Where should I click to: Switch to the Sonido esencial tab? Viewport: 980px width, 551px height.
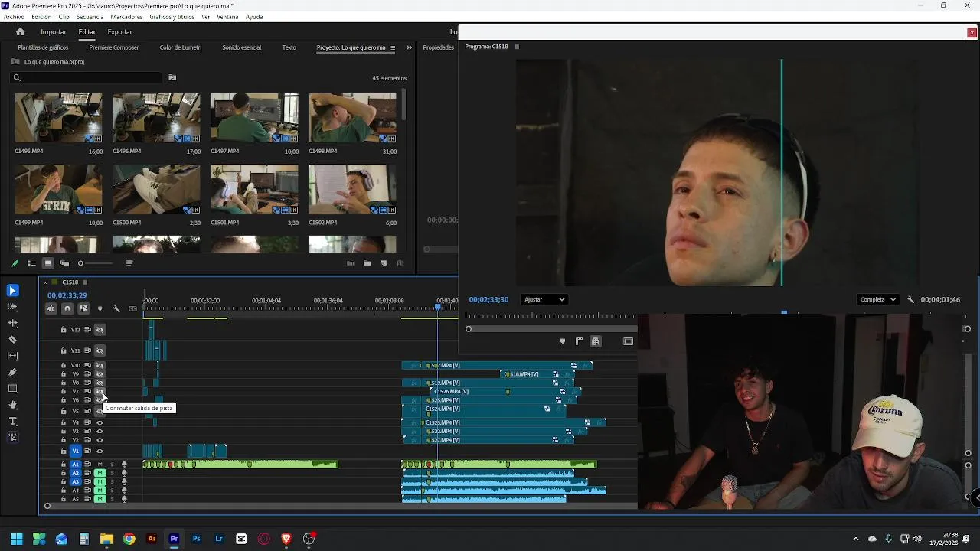242,47
